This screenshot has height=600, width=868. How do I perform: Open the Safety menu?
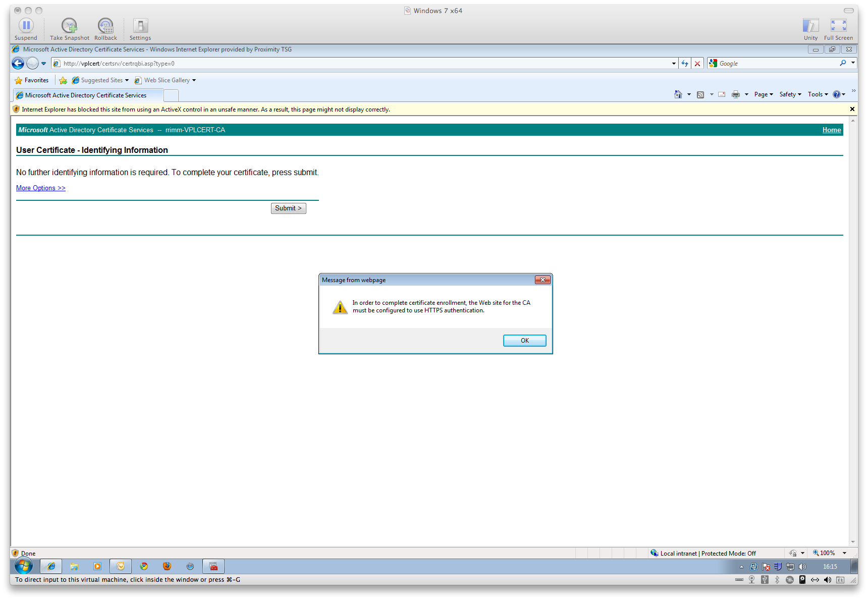[790, 94]
